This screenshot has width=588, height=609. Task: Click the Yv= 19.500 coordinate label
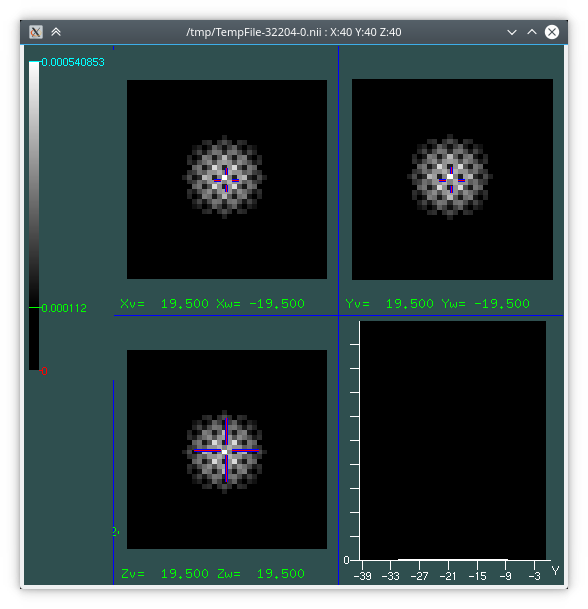(390, 304)
